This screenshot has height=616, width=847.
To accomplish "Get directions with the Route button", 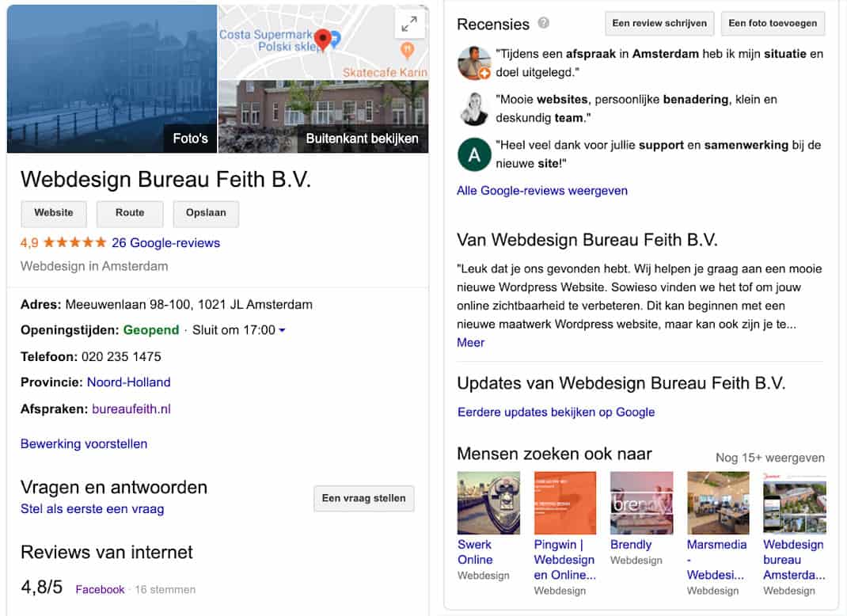I will click(129, 213).
